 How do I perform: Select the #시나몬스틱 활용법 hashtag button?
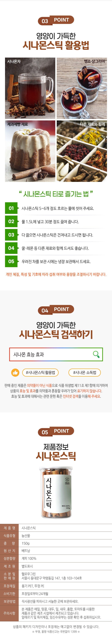pos(40,372)
